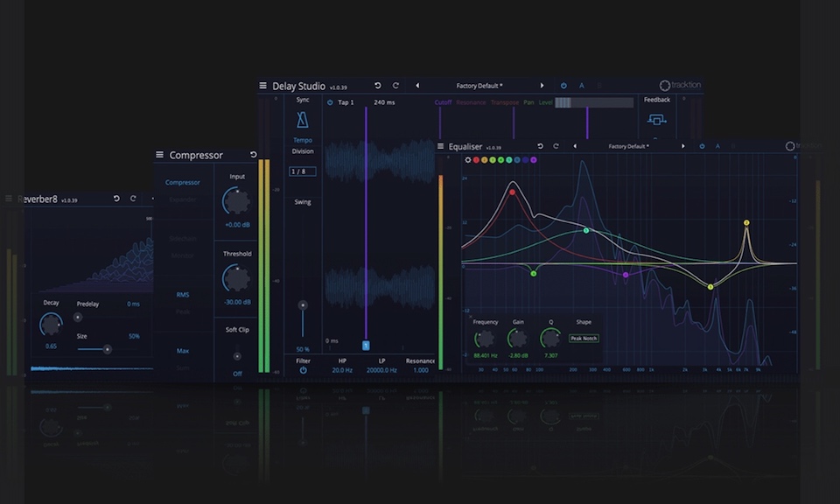
Task: Go to next preset in Equaliser
Action: (x=683, y=146)
